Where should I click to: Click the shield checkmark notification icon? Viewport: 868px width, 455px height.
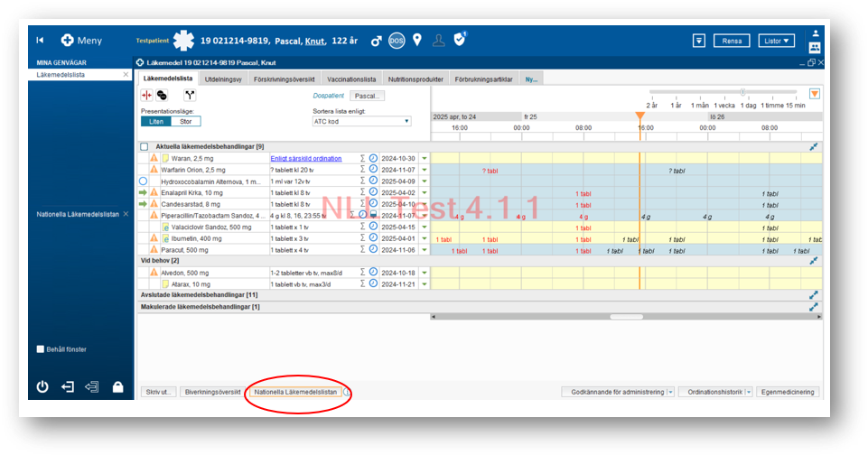tap(460, 40)
